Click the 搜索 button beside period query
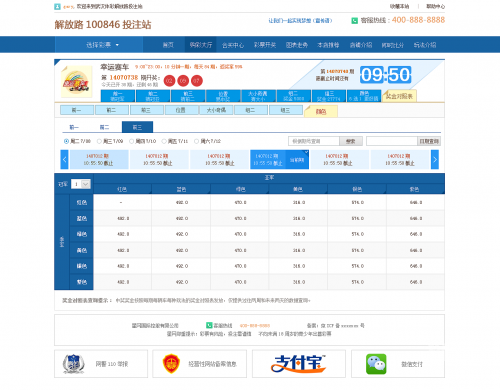The width and height of the screenshot is (500, 390). click(351, 141)
